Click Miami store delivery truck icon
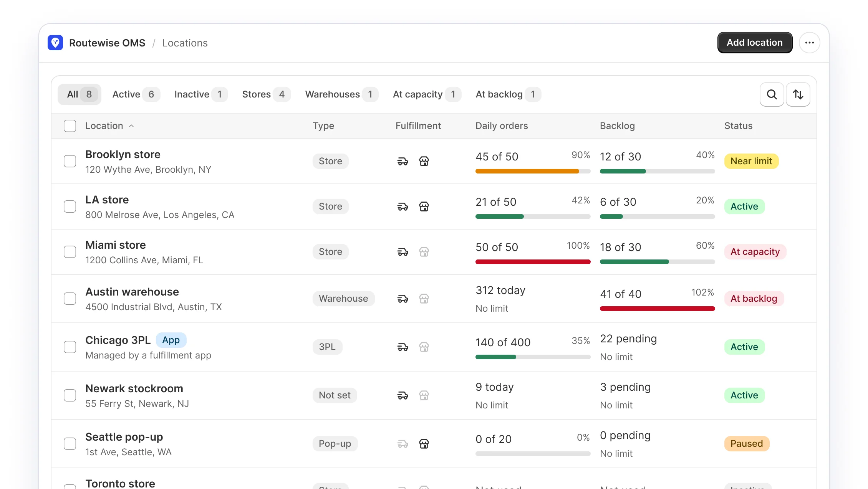Screen dimensions: 868x489 (403, 252)
